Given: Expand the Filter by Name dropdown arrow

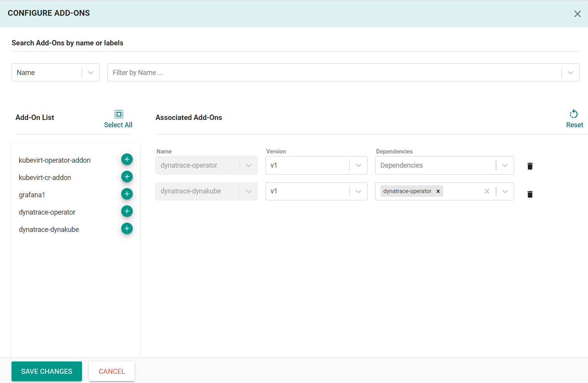Looking at the screenshot, I should point(570,73).
